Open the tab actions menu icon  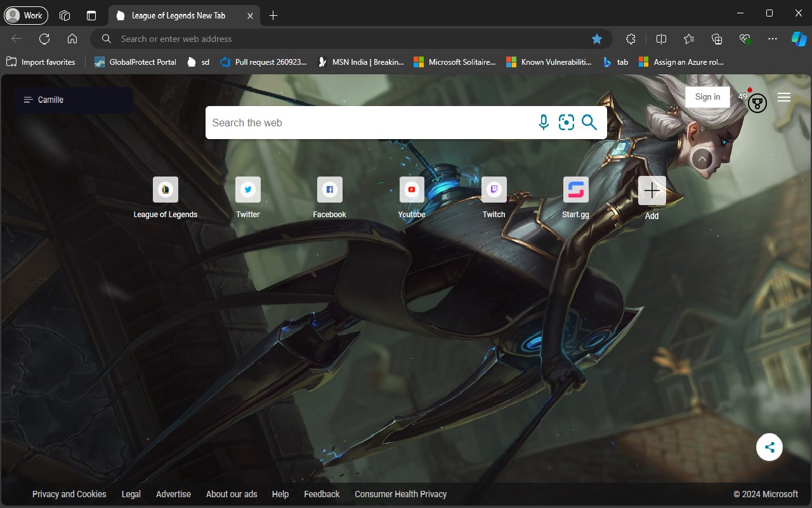[91, 15]
